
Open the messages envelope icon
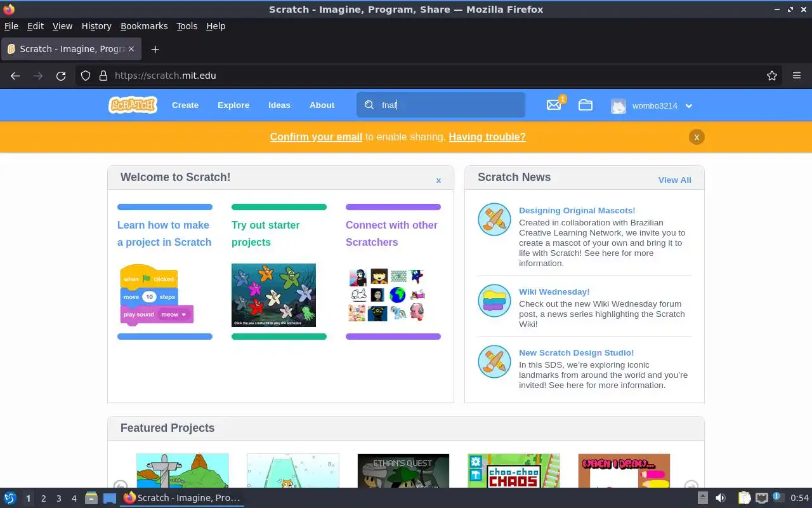(554, 105)
